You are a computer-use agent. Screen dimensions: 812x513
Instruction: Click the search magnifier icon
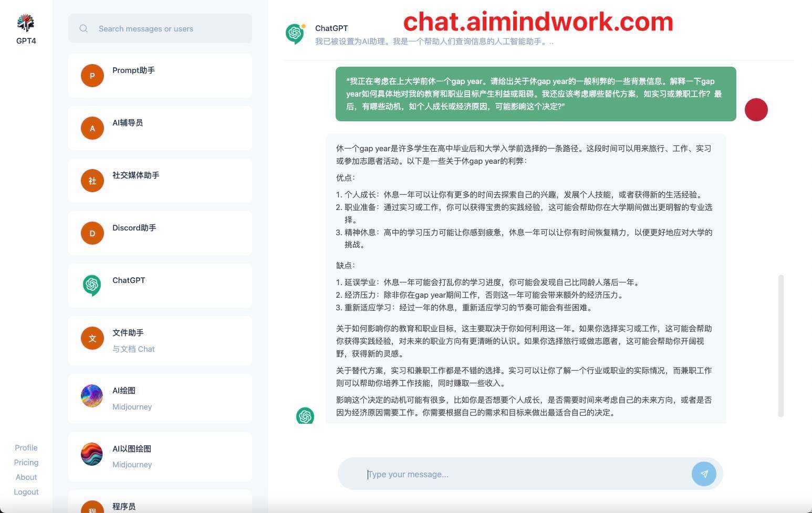[84, 28]
